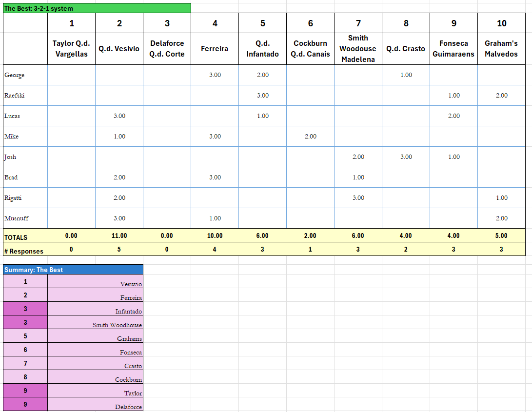Click Mike's 2.00 under Cockburn Q.d. Canais
This screenshot has width=532, height=412.
310,137
